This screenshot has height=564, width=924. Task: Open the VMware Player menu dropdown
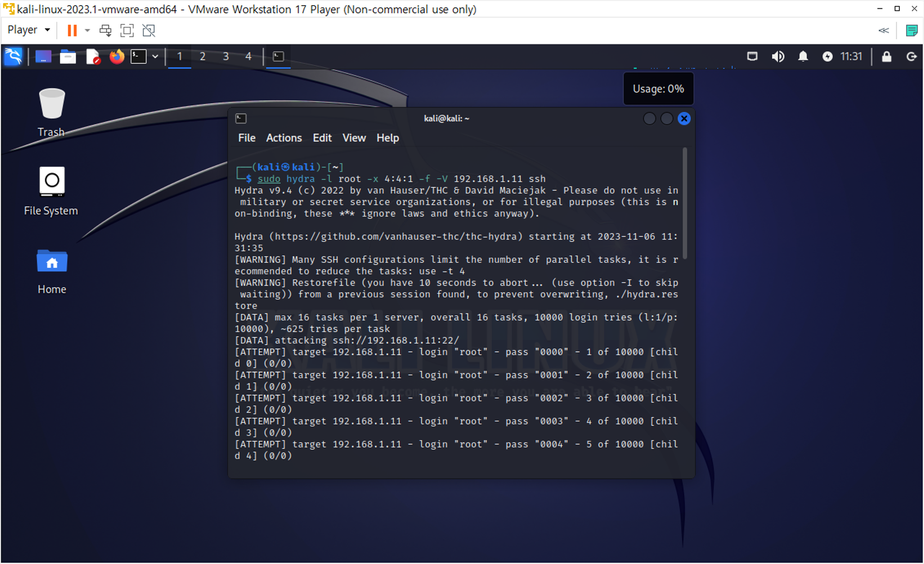click(x=29, y=30)
